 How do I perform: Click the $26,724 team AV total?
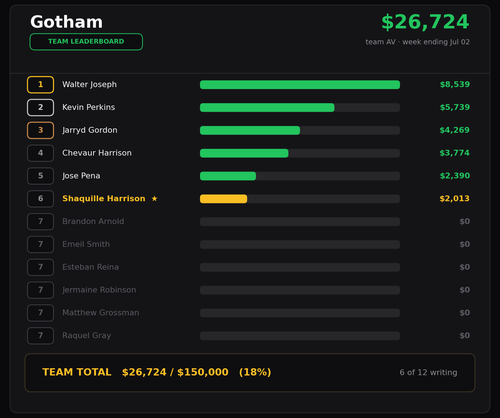click(x=425, y=22)
